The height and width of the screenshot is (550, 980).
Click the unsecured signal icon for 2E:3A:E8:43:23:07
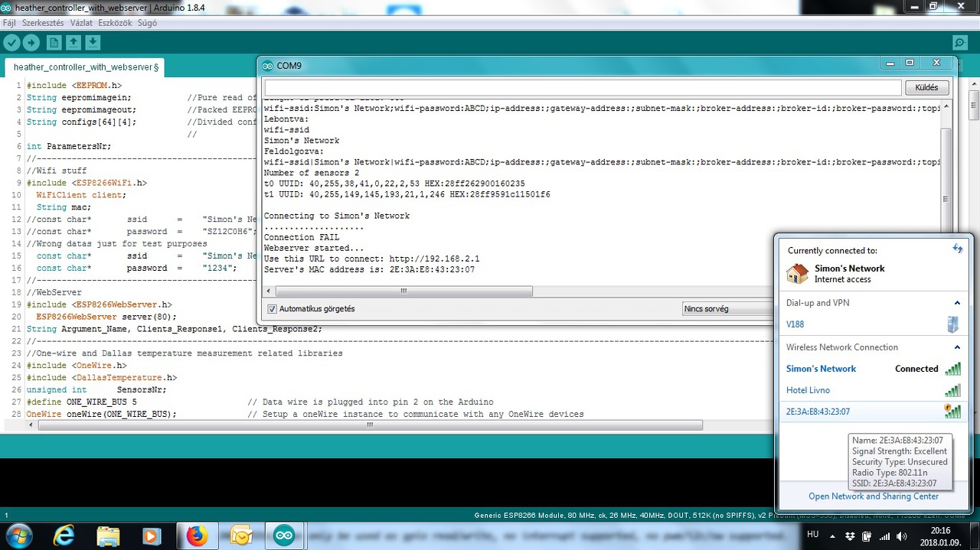[x=952, y=412]
